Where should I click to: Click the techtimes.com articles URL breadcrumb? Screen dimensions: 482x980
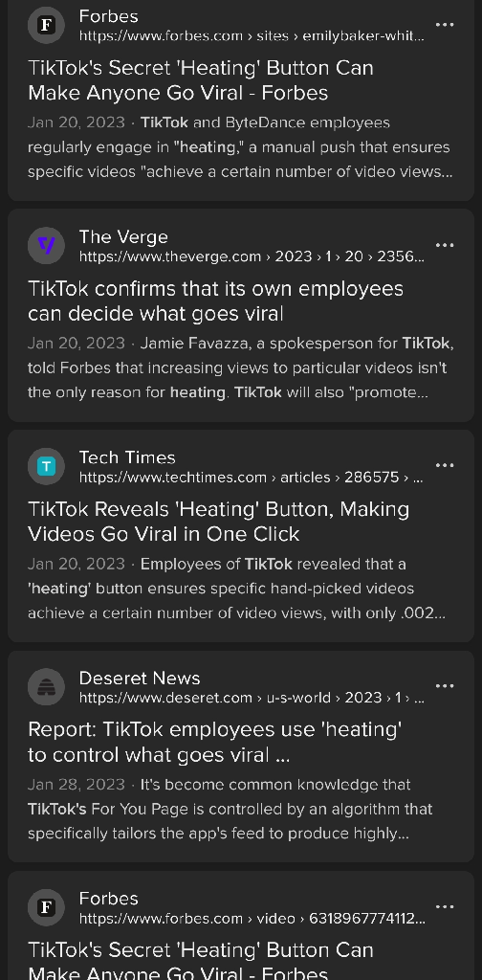251,478
